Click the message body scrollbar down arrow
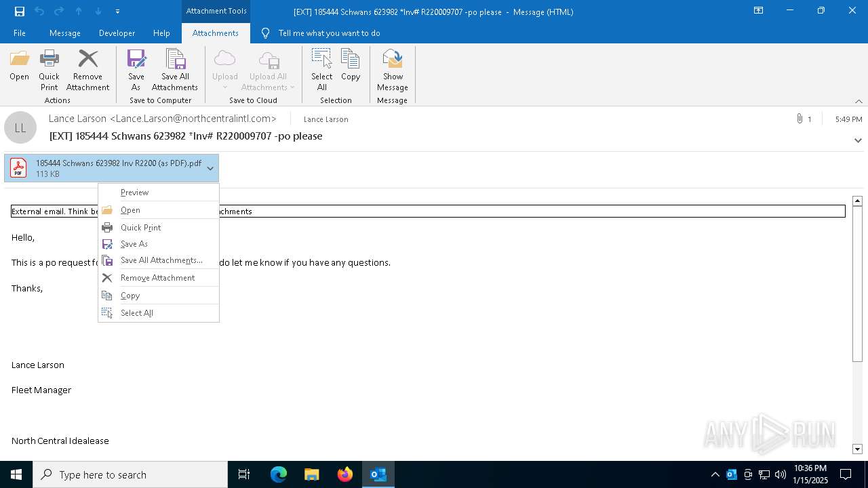The height and width of the screenshot is (488, 868). tap(857, 449)
